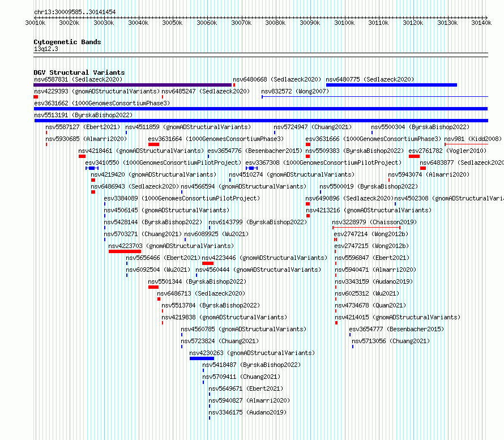Viewport: 504px width, 440px height.
Task: Click nsv6486943 (Sedlazeck2020) label
Action: (x=135, y=186)
